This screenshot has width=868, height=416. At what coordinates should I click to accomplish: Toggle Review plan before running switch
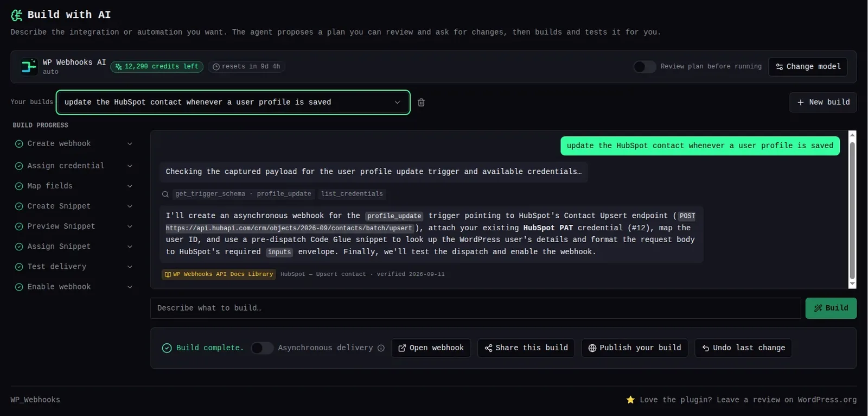pos(644,67)
